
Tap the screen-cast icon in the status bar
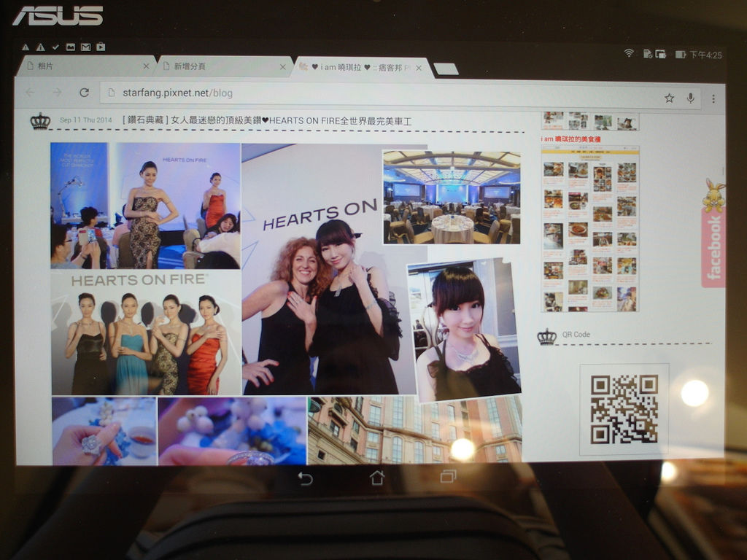pyautogui.click(x=661, y=54)
